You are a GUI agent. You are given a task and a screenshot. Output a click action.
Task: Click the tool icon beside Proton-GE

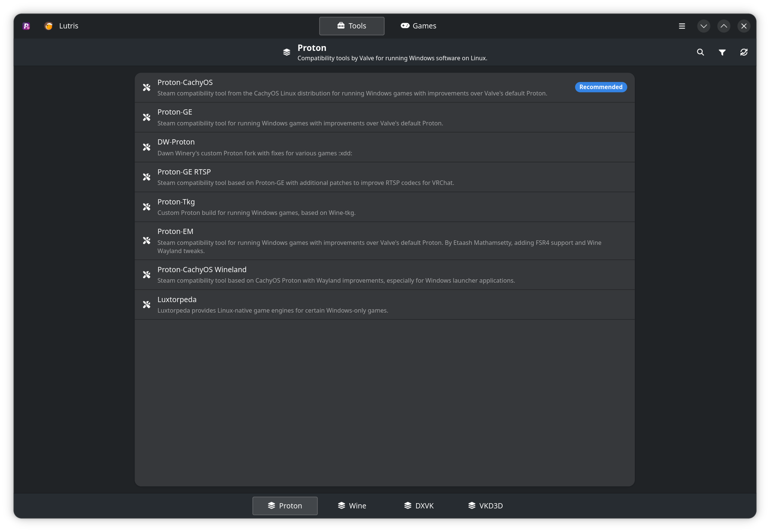[146, 117]
